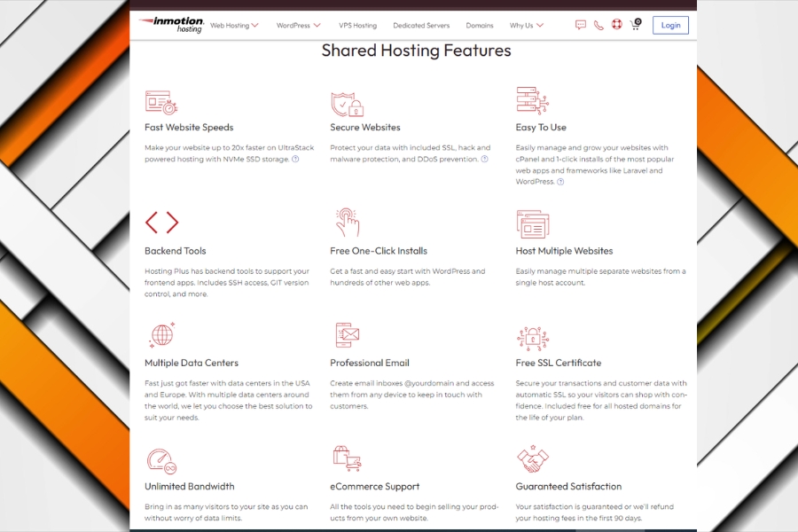This screenshot has height=532, width=798.
Task: Click the phone call icon
Action: [598, 25]
